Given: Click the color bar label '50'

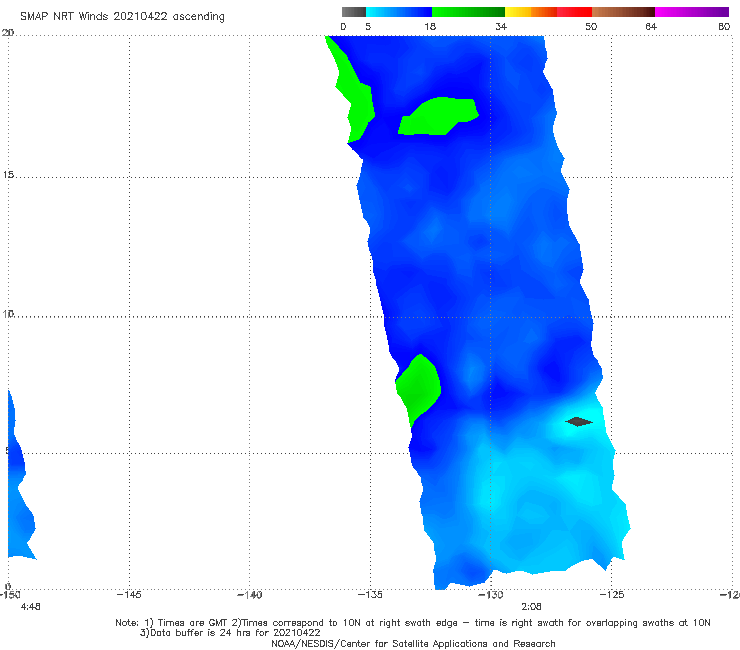Looking at the screenshot, I should [591, 27].
